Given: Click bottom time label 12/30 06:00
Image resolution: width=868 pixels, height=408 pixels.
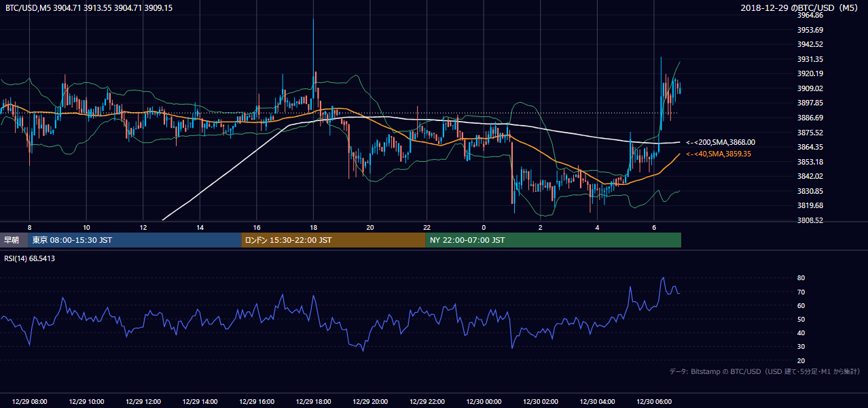Looking at the screenshot, I should click(653, 402).
